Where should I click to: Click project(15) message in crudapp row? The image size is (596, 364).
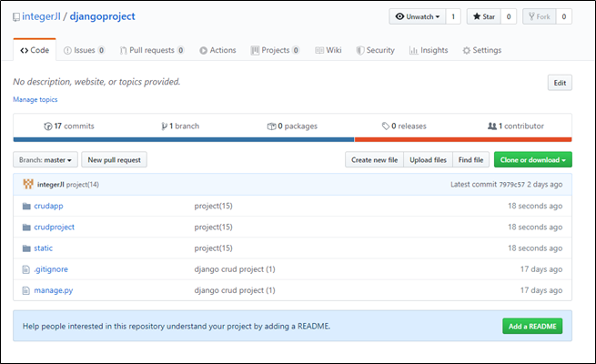tap(213, 206)
